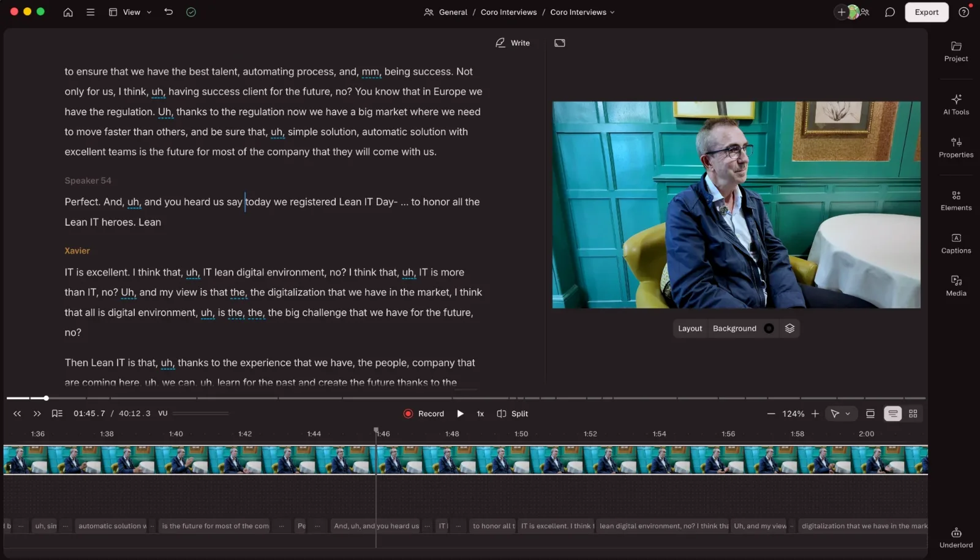Open the hamburger menu
Screen dimensions: 980x560
click(x=91, y=12)
